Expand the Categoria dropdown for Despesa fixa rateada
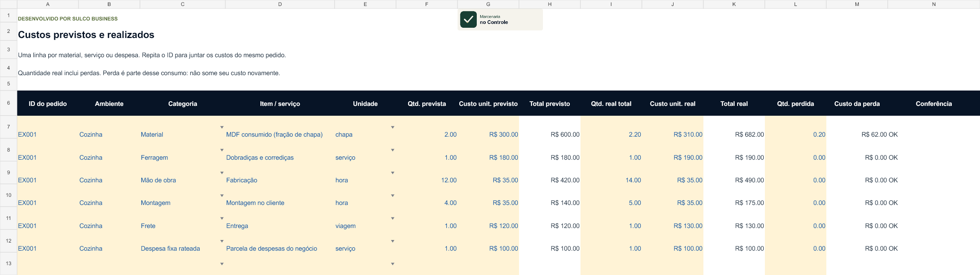The height and width of the screenshot is (275, 980). [x=222, y=241]
